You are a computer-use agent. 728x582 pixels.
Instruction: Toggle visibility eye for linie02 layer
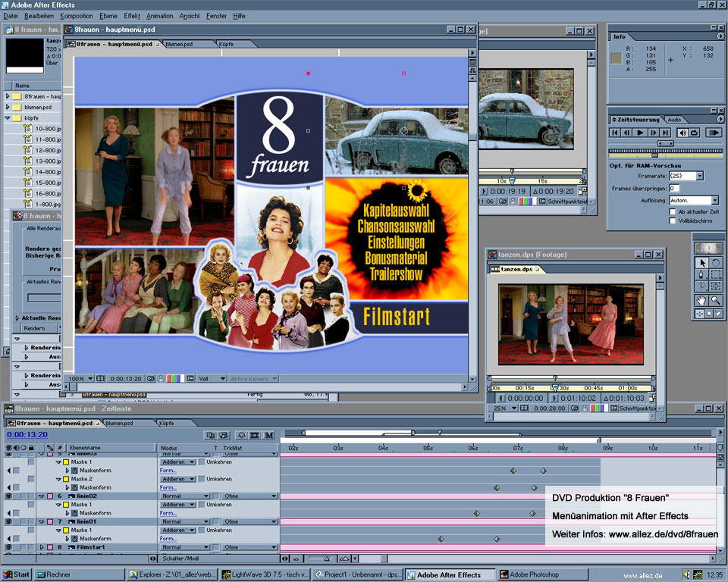point(8,496)
